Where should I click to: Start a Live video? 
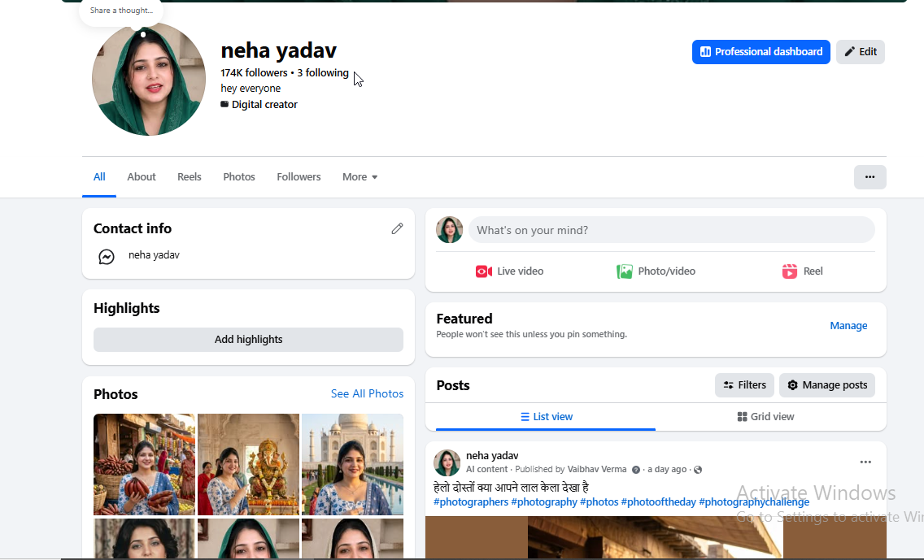(x=509, y=271)
